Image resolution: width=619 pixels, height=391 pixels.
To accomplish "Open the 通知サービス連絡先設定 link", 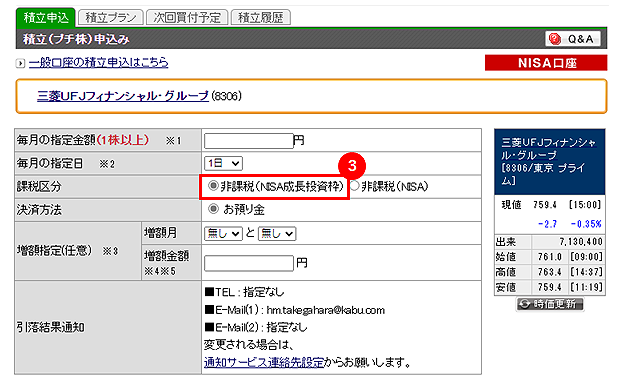I will pos(264,362).
